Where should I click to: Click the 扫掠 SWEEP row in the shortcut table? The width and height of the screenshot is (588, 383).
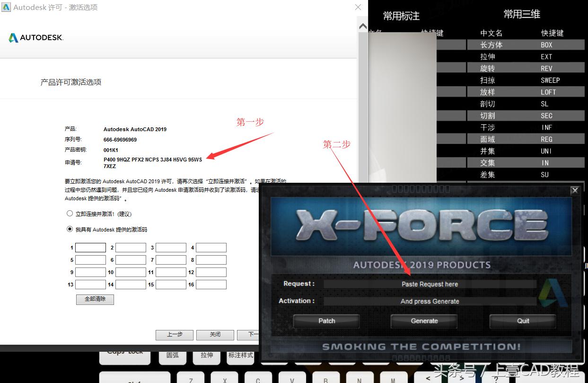click(x=526, y=80)
